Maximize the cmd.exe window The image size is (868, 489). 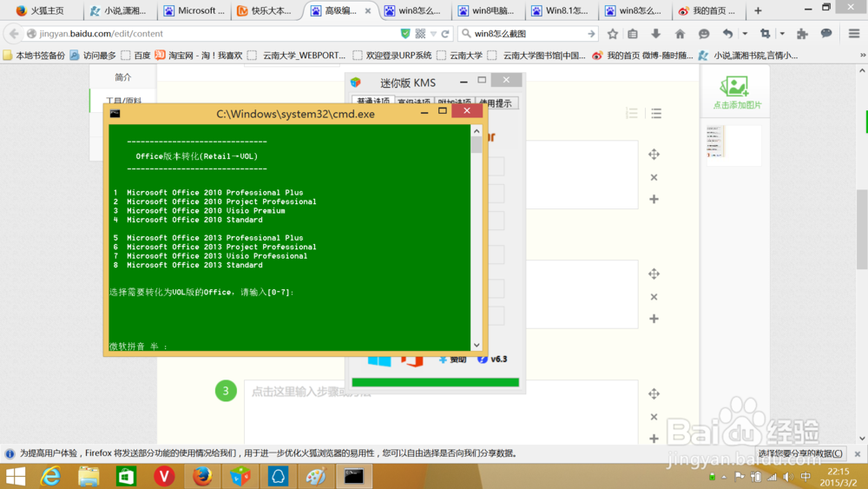tap(443, 111)
